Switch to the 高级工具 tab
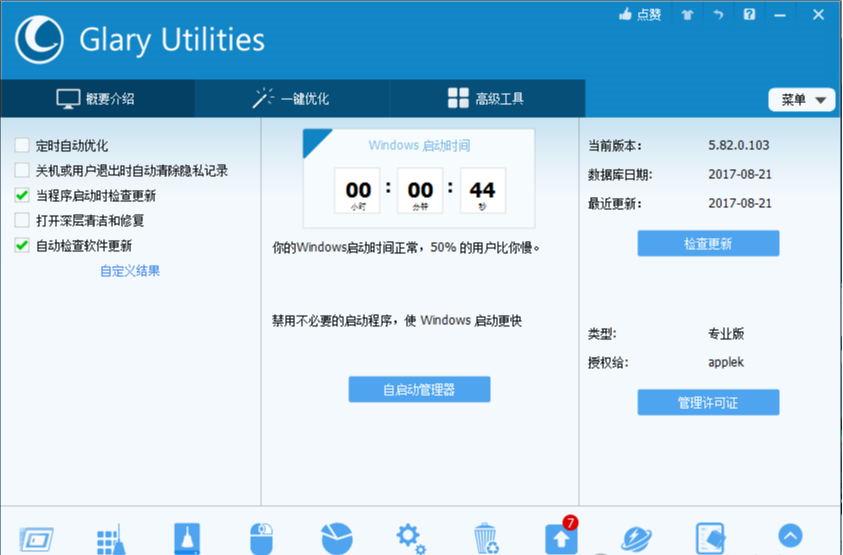Viewport: 843px width, 555px height. 487,98
